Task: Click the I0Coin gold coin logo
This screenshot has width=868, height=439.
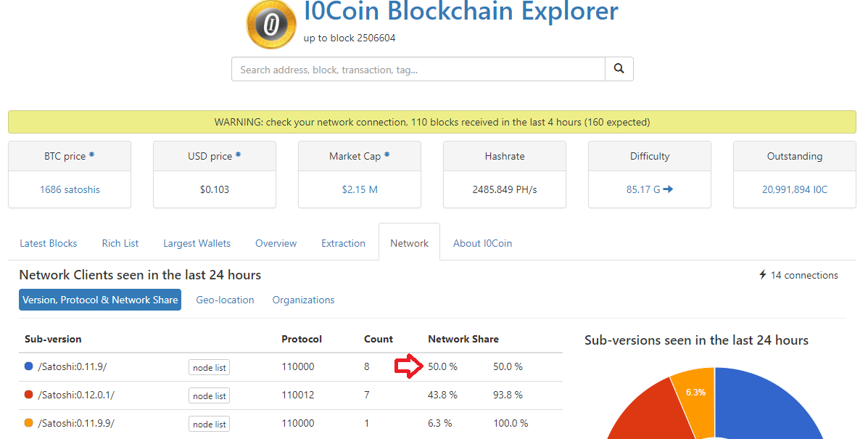Action: click(x=271, y=25)
